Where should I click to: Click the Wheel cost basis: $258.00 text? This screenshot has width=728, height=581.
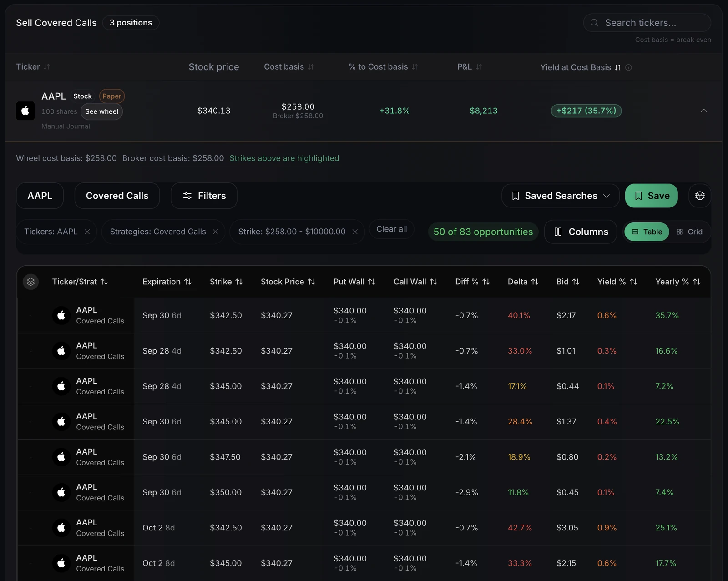[66, 158]
